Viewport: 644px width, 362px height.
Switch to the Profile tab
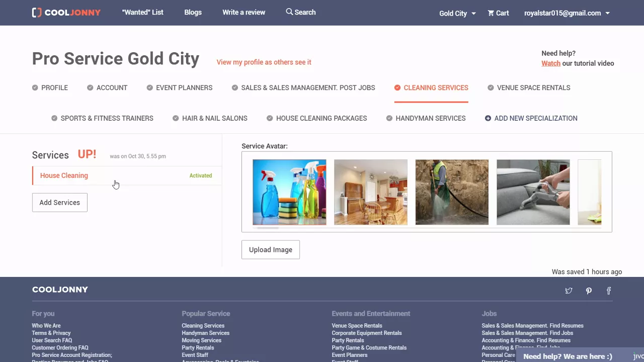coord(54,87)
